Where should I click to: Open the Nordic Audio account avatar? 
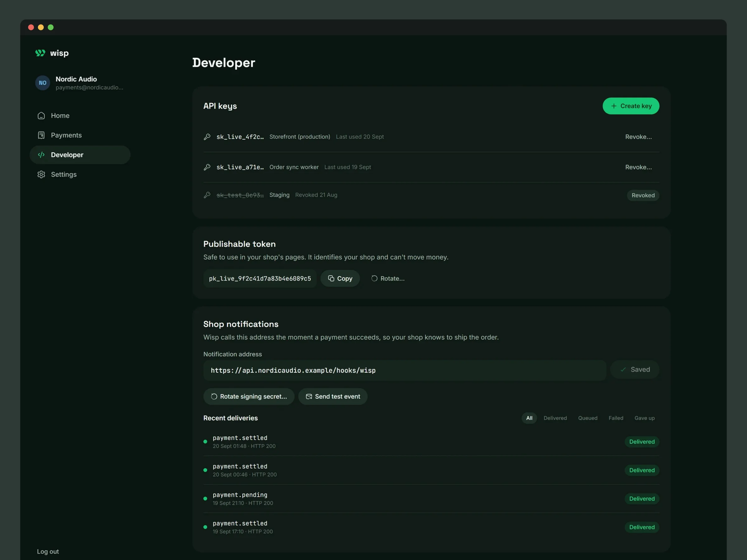[x=43, y=83]
